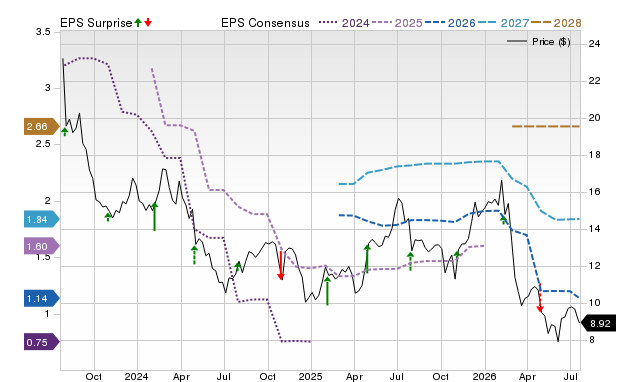This screenshot has width=640, height=382.
Task: Click the gold 2.66 value tag
Action: (41, 127)
